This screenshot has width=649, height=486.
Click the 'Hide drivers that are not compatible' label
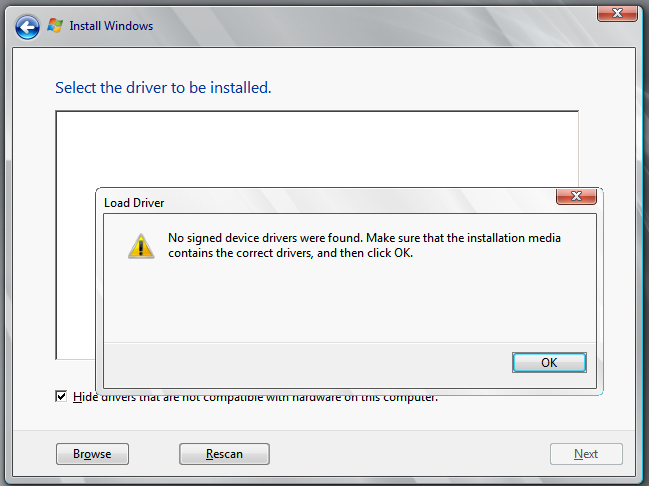click(x=255, y=398)
